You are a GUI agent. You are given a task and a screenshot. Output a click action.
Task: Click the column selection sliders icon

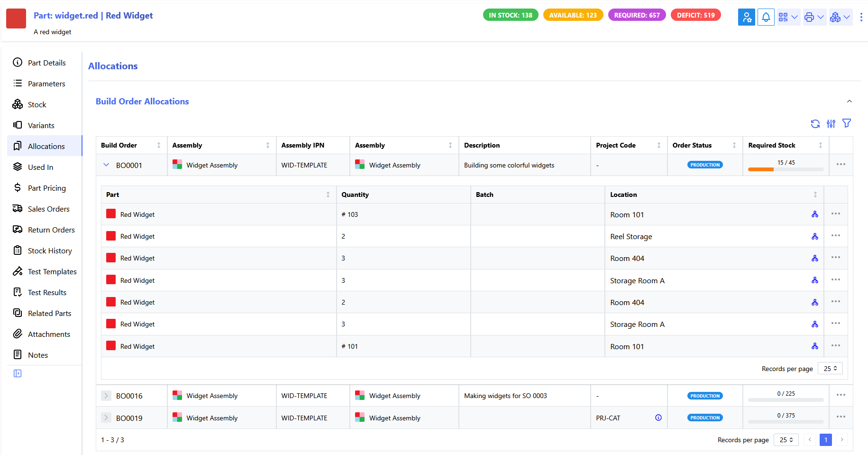click(831, 124)
